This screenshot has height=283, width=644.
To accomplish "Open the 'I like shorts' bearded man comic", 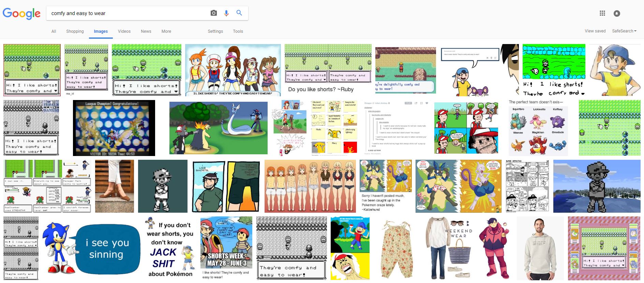I will (226, 186).
